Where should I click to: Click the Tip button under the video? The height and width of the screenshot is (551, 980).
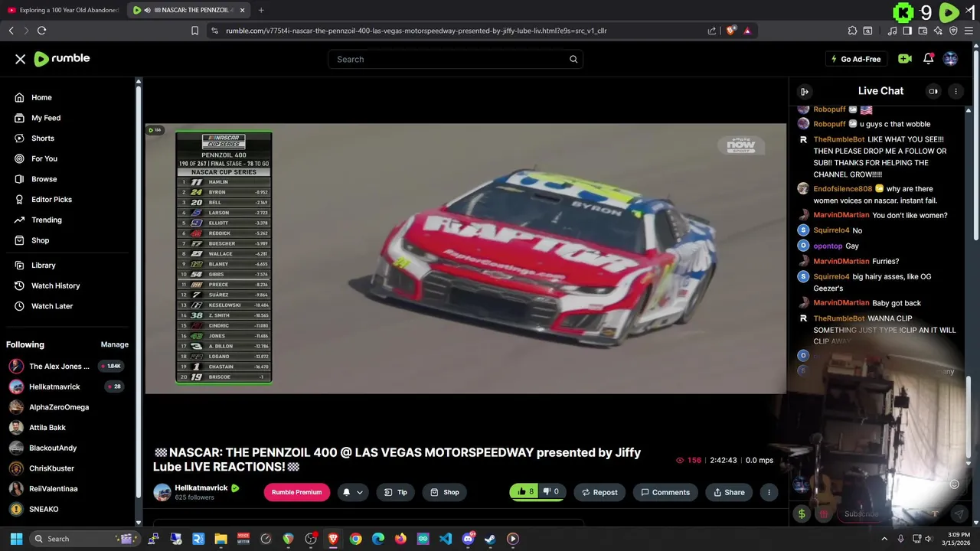(x=396, y=492)
